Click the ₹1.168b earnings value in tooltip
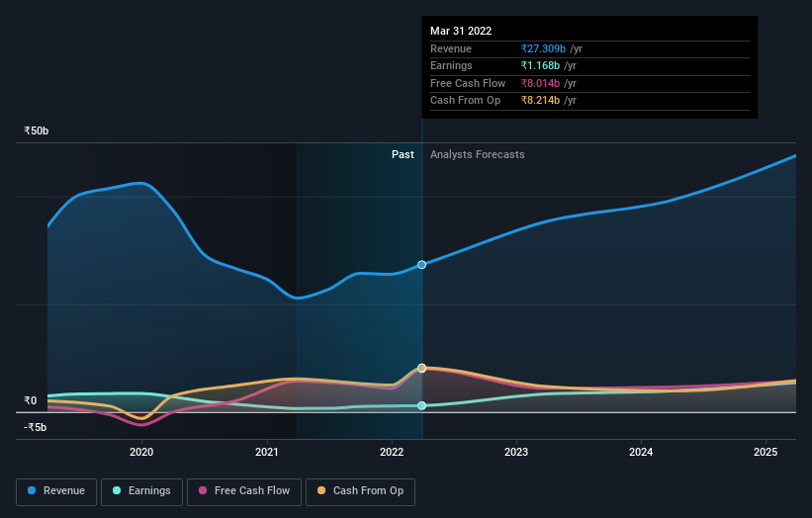Viewport: 812px width, 518px height. pyautogui.click(x=540, y=65)
